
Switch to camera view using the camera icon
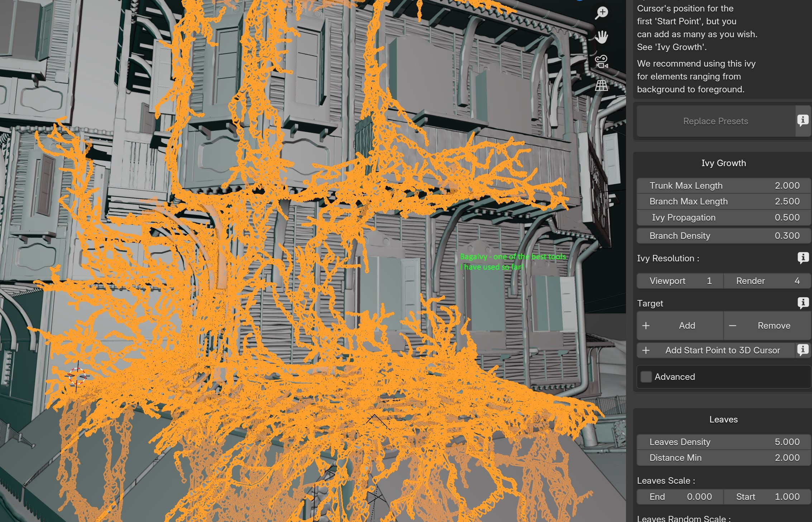coord(602,62)
